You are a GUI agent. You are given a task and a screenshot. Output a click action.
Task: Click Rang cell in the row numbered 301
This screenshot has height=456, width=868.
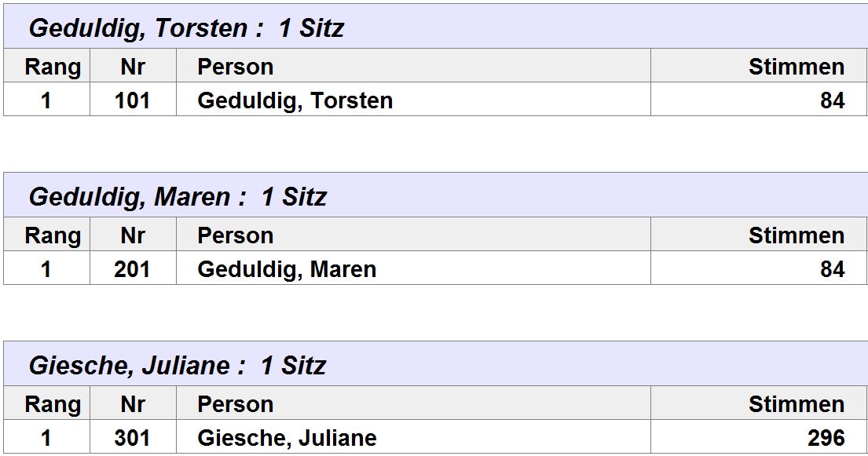coord(46,438)
